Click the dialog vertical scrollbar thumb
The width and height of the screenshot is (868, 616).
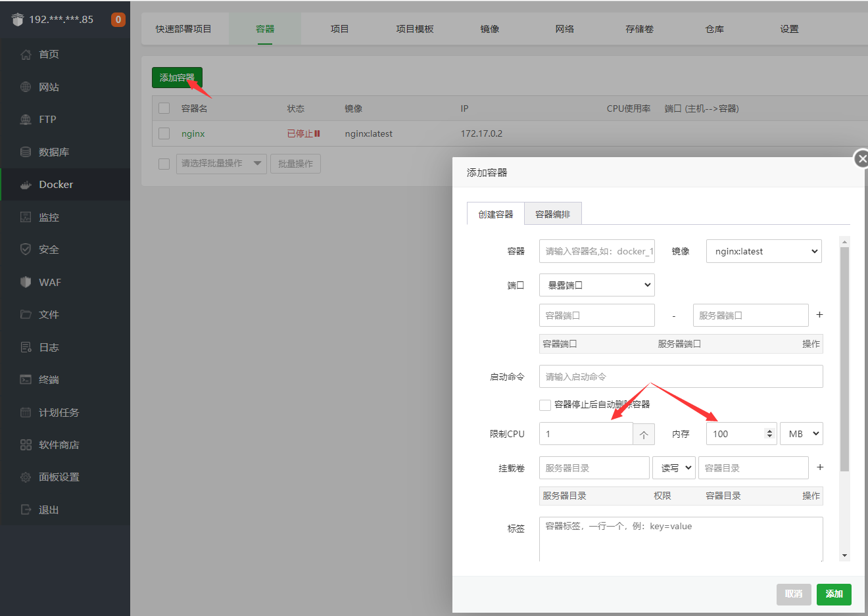845,360
